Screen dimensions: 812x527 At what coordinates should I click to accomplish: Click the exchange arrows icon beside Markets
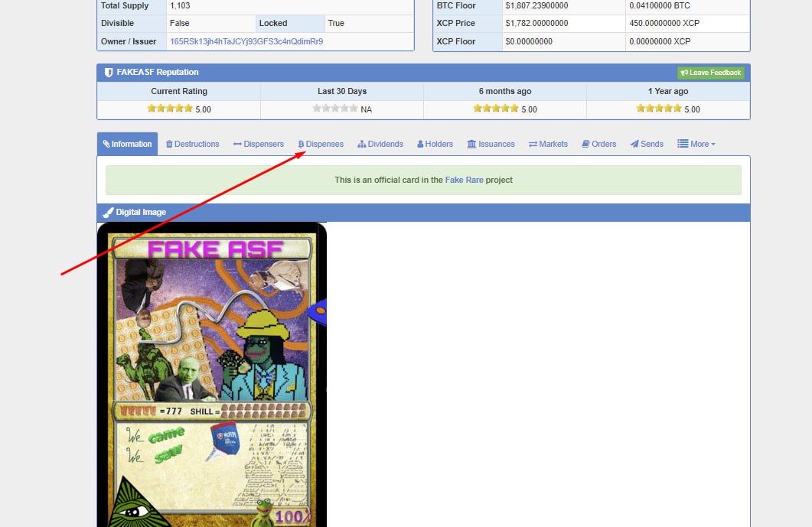pyautogui.click(x=533, y=144)
